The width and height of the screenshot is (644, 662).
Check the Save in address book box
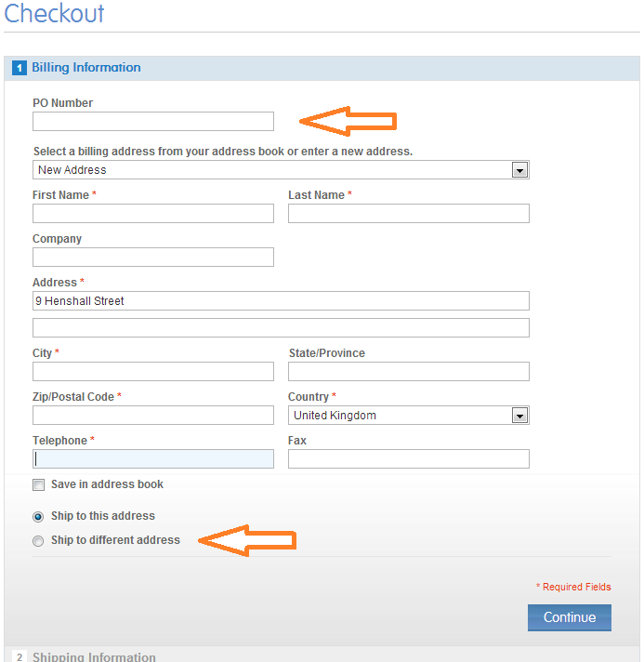pyautogui.click(x=38, y=484)
